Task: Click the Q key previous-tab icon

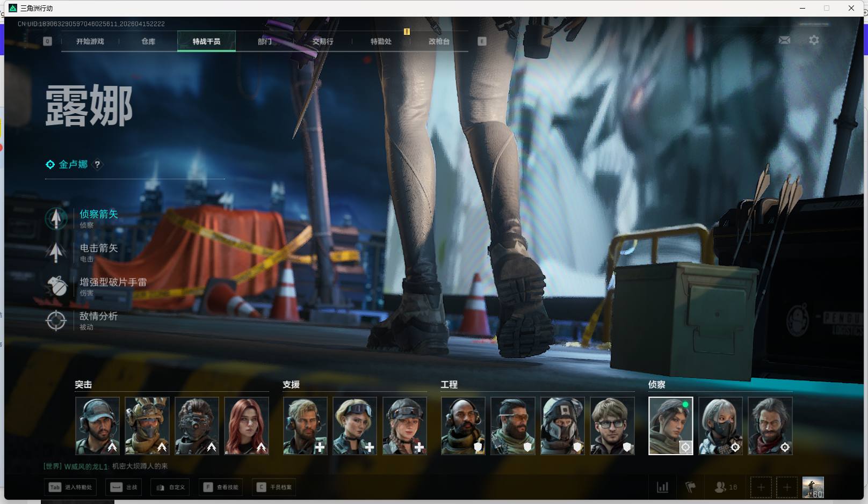Action: click(47, 41)
